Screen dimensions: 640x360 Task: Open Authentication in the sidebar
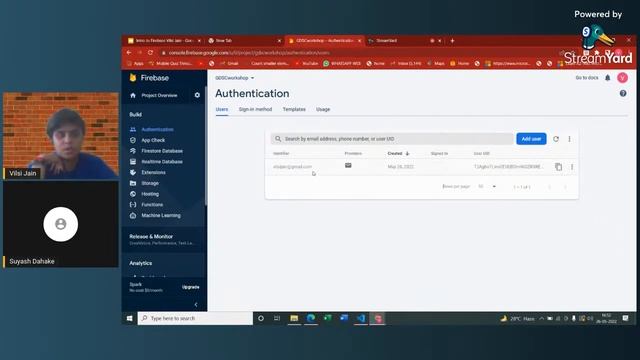157,129
